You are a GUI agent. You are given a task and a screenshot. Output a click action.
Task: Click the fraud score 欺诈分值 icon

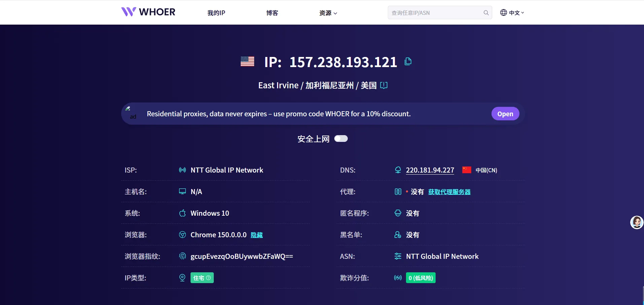tap(398, 278)
